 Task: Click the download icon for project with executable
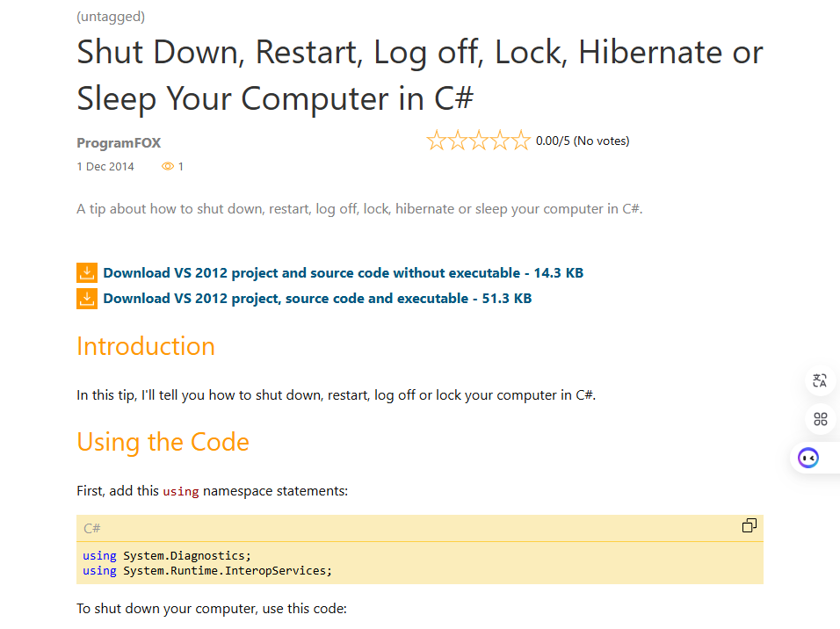click(87, 299)
